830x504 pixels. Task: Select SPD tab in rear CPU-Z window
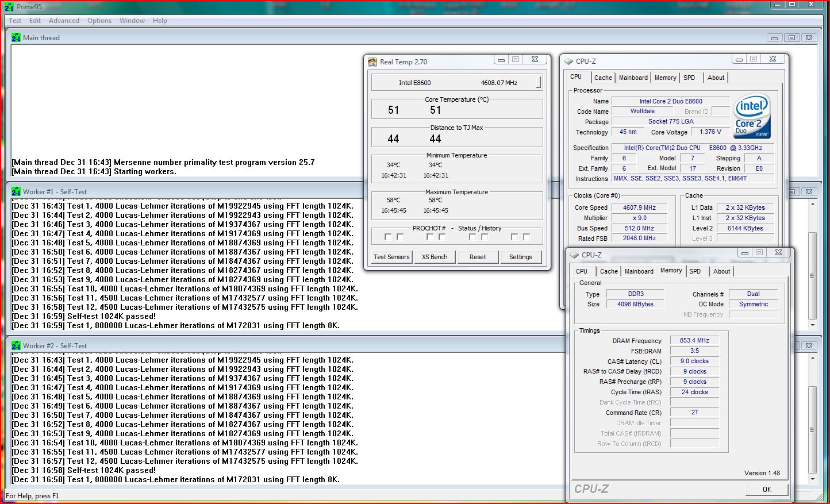[x=689, y=78]
